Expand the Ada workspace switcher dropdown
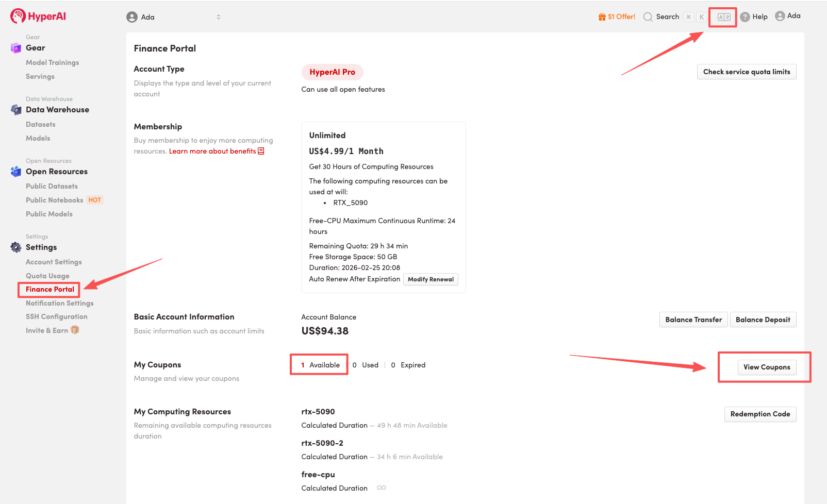Image resolution: width=827 pixels, height=504 pixels. coord(218,17)
